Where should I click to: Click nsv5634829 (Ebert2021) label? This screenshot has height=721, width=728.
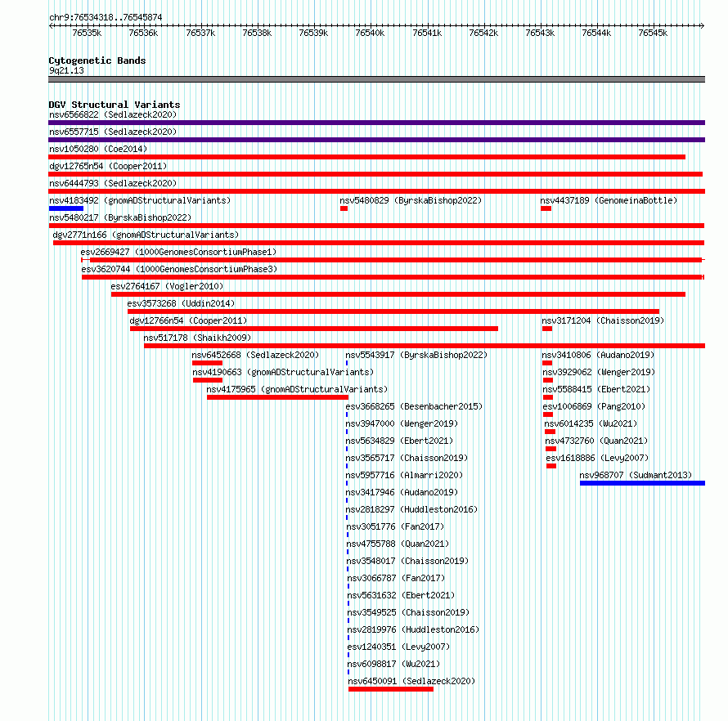pyautogui.click(x=399, y=441)
